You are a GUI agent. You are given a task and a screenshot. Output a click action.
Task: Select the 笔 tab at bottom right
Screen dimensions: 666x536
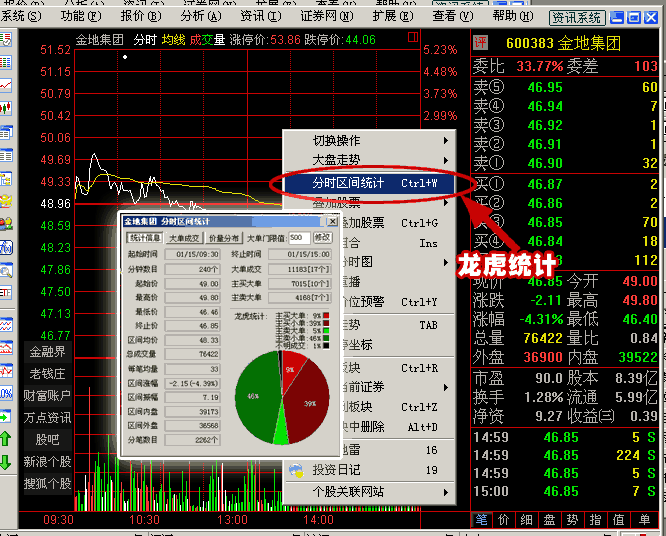tap(481, 519)
